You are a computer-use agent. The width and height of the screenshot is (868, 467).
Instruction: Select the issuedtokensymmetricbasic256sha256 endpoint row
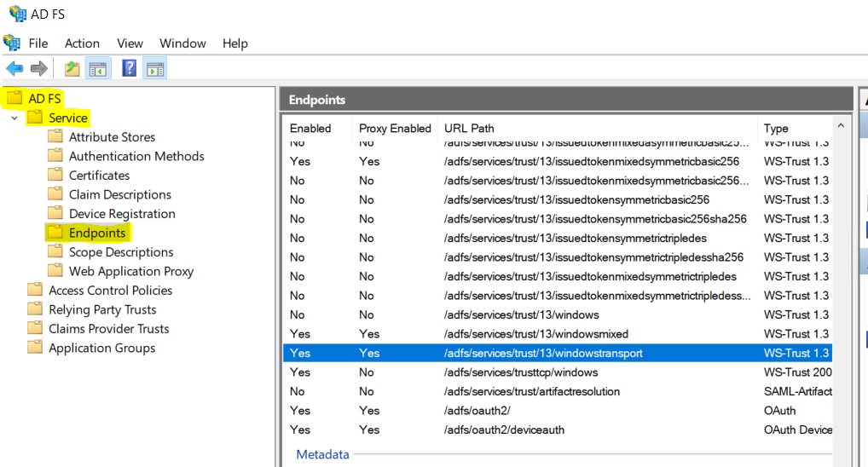click(x=558, y=218)
